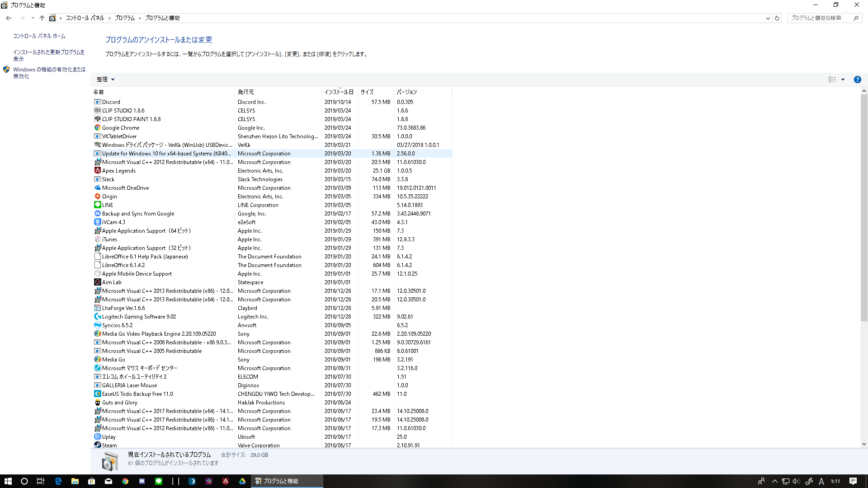Sort by the インストール日 column header
The image size is (868, 488).
(340, 92)
